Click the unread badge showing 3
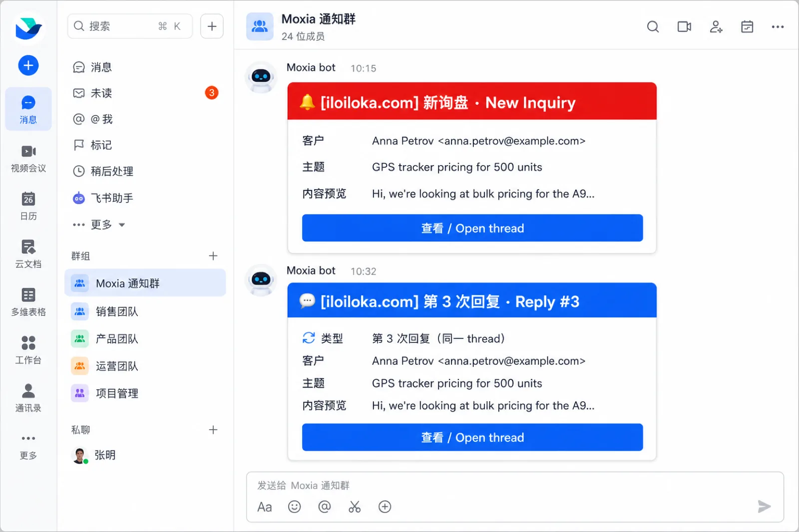The width and height of the screenshot is (799, 532). pyautogui.click(x=212, y=93)
